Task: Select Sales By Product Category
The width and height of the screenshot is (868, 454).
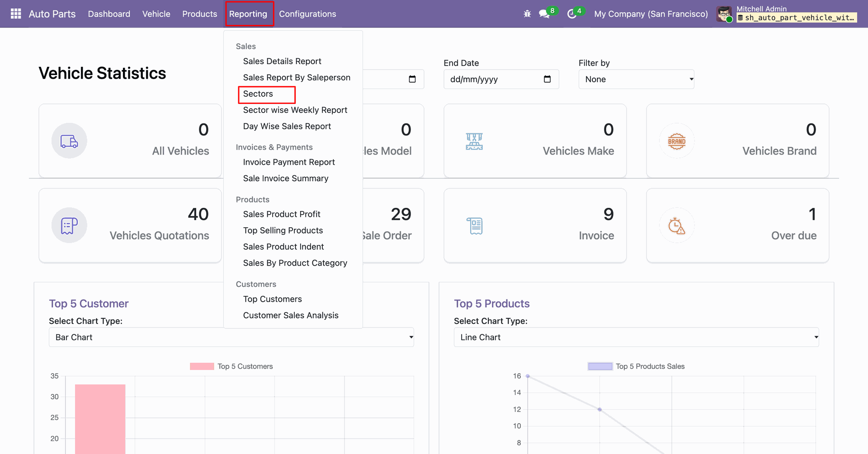Action: (295, 262)
